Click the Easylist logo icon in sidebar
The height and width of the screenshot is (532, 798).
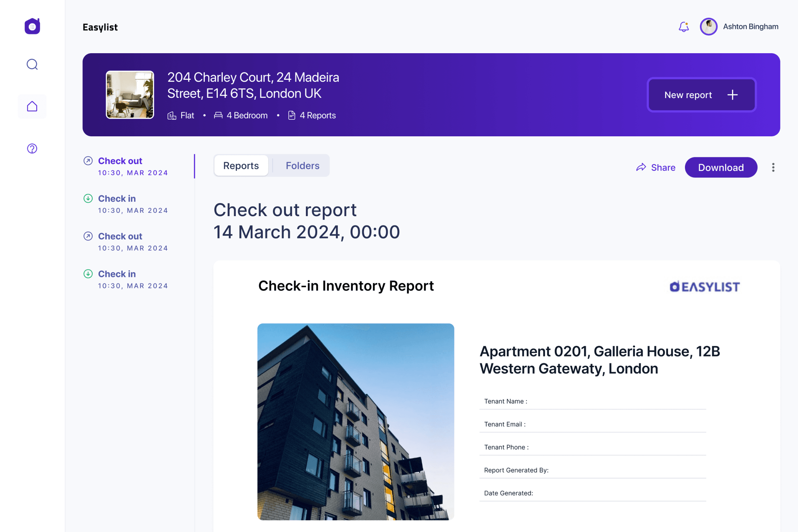coord(32,27)
